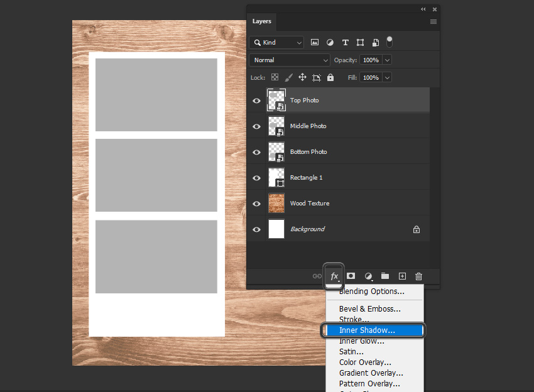
Task: Create a new layer icon
Action: click(x=402, y=276)
